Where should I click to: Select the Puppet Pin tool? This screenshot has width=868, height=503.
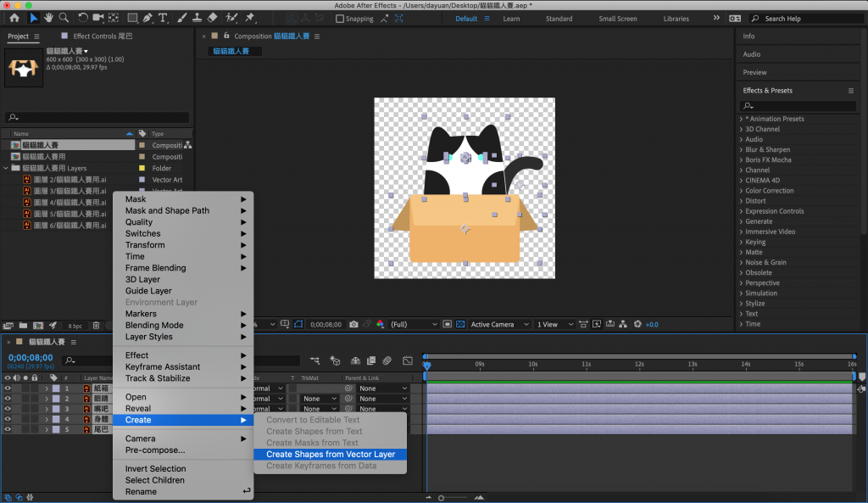coord(251,18)
